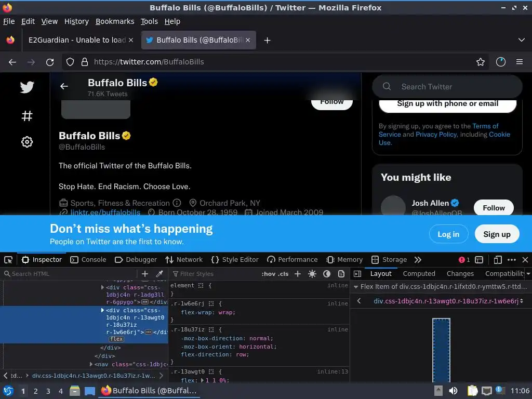Follow Josh Allen
This screenshot has height=399, width=532.
click(x=494, y=208)
